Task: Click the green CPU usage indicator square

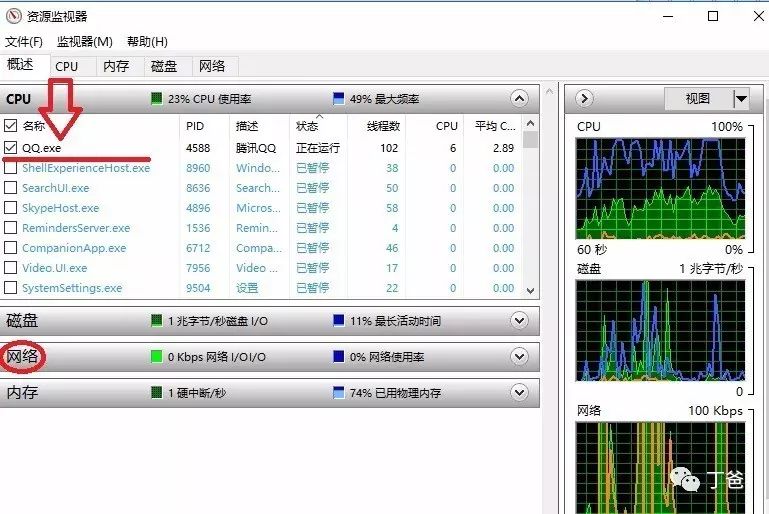Action: point(157,99)
